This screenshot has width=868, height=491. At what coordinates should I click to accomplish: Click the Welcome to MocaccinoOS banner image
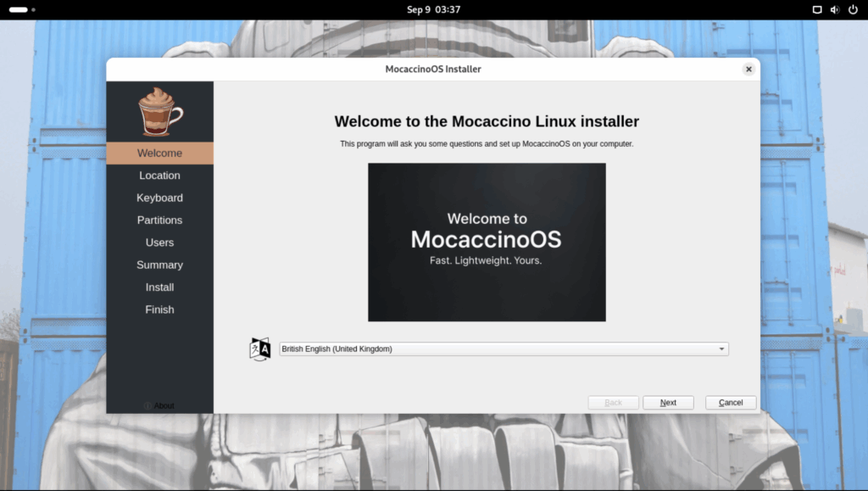pyautogui.click(x=487, y=242)
